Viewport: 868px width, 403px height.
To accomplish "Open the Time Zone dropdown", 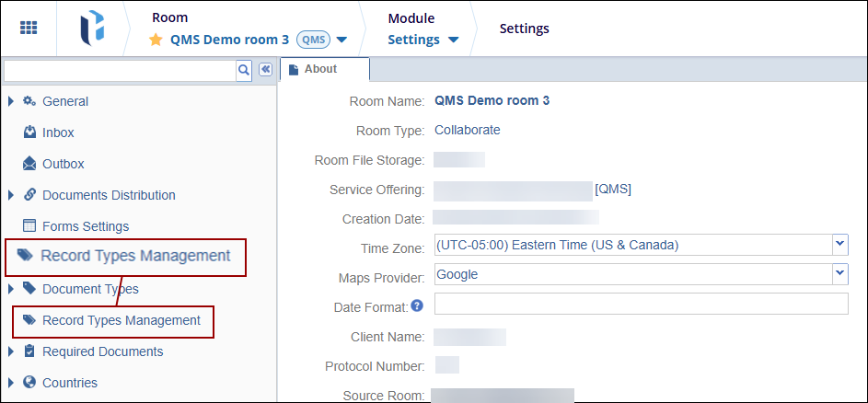I will [839, 244].
